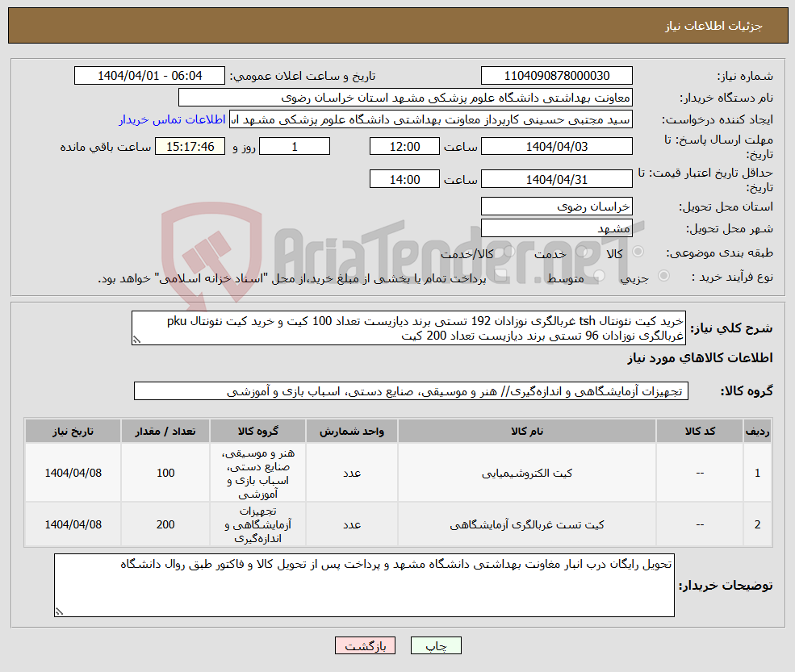Image resolution: width=795 pixels, height=672 pixels.
Task: Grab resize grip of شرح کلی نیاز textarea
Action: click(x=136, y=340)
